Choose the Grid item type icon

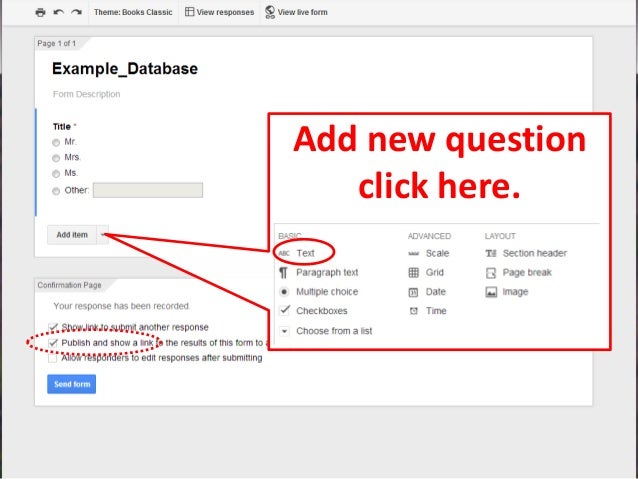pyautogui.click(x=413, y=273)
